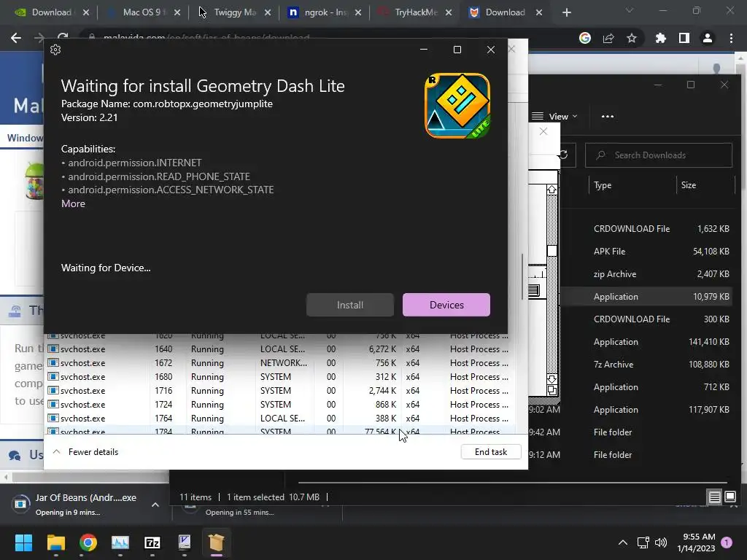This screenshot has width=747, height=560.
Task: Click the Geometry Dash Lite app icon
Action: 457,105
